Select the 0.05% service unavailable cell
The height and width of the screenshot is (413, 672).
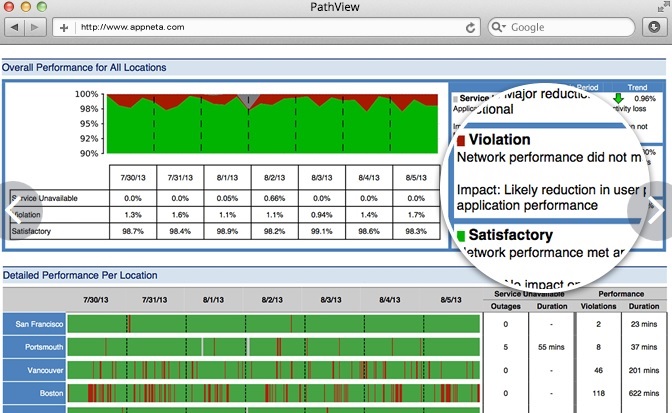227,198
